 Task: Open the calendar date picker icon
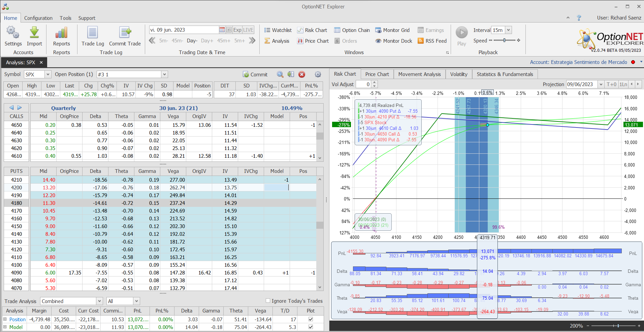coord(222,30)
